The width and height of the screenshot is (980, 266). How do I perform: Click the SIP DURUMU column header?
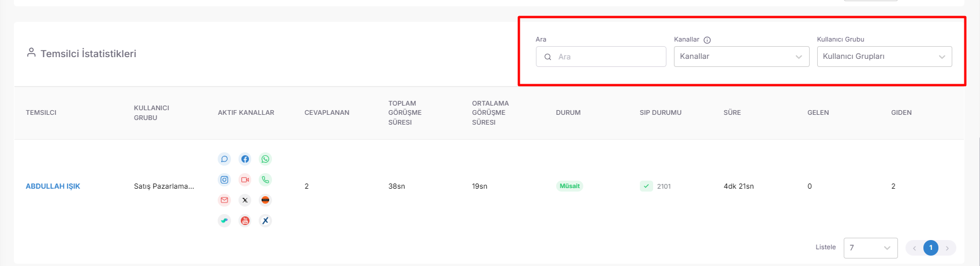click(x=661, y=113)
